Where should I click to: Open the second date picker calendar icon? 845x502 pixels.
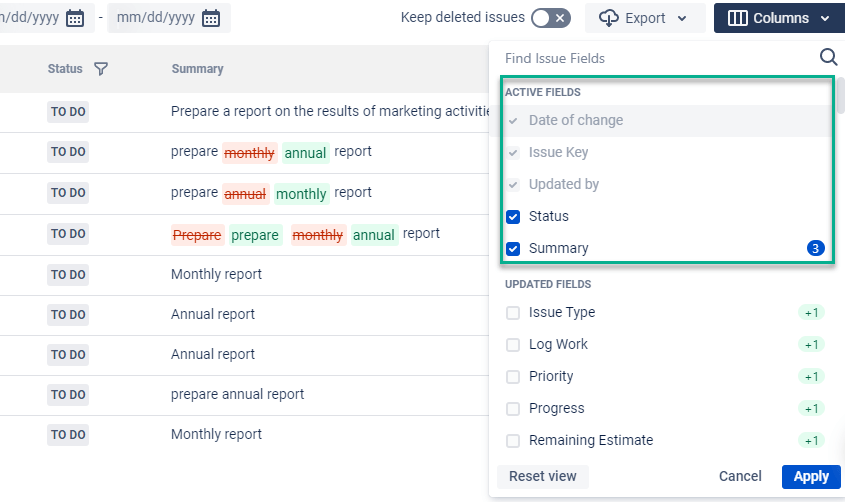tap(211, 18)
